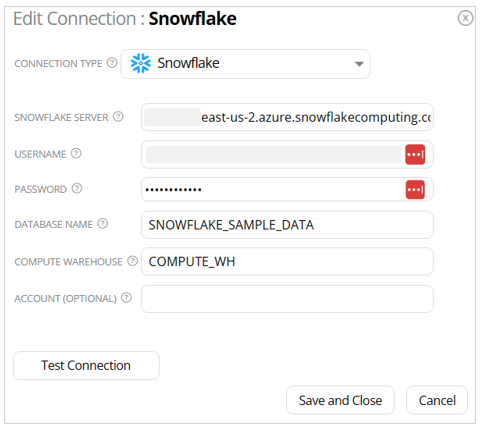Click the Compute Warehouse text box
The width and height of the screenshot is (481, 429).
click(x=287, y=261)
